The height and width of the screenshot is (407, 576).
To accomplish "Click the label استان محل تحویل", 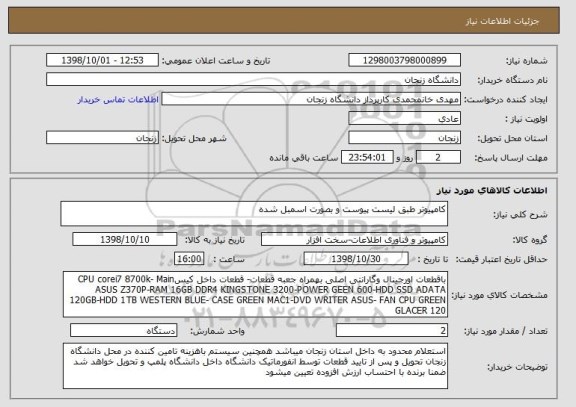I will click(x=512, y=138).
